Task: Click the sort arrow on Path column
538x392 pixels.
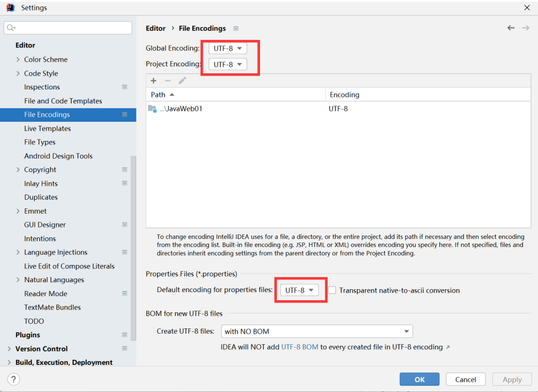Action: pos(172,95)
